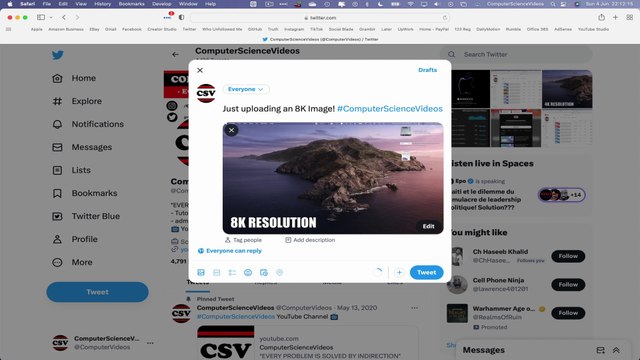Click the location tag icon
Image resolution: width=640 pixels, height=360 pixels.
[279, 272]
